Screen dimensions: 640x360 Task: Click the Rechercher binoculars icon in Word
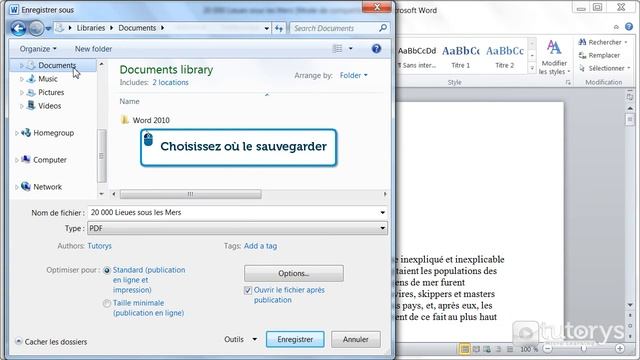pos(582,42)
